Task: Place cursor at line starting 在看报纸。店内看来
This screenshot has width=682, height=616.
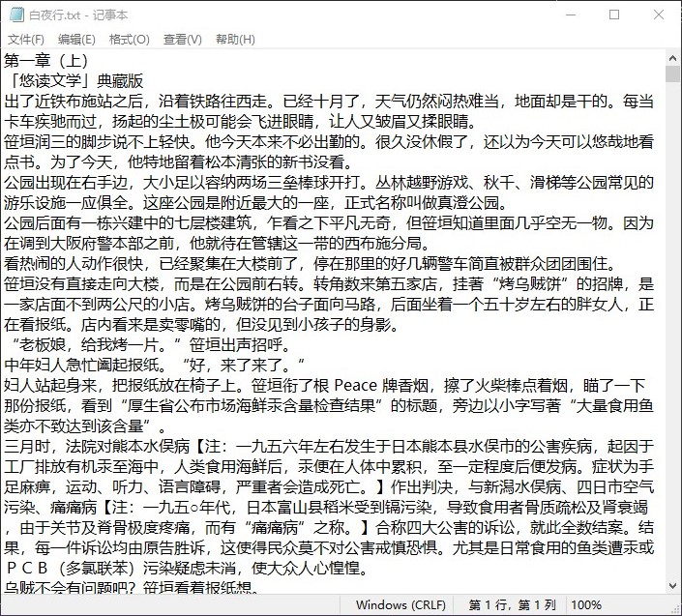Action: [x=202, y=324]
